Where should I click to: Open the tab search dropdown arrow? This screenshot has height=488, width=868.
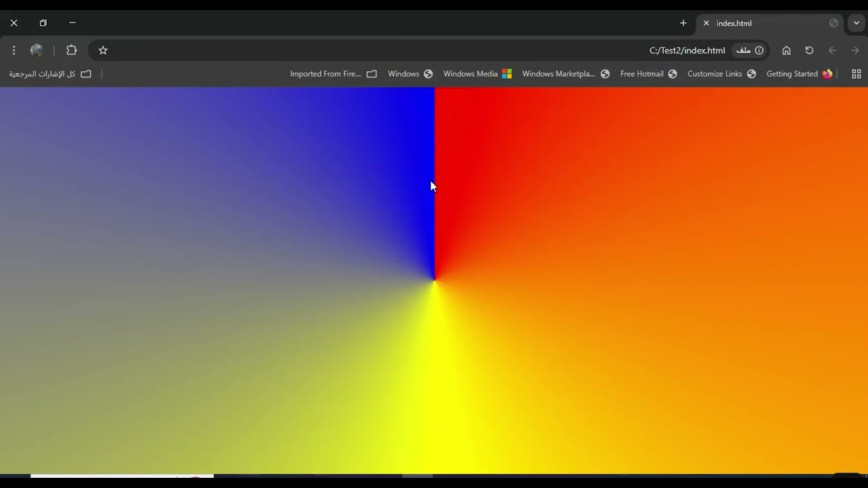pyautogui.click(x=856, y=23)
